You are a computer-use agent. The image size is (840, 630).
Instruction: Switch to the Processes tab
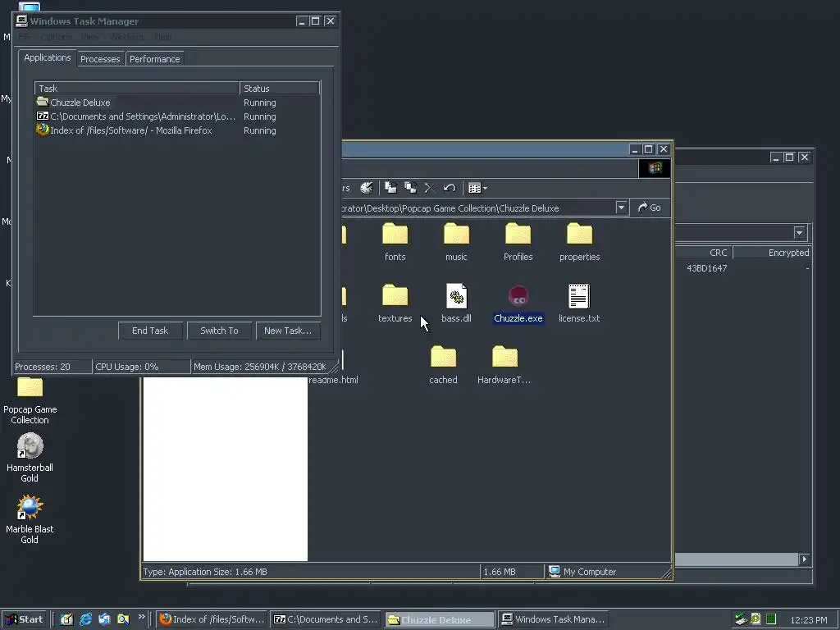click(x=100, y=59)
